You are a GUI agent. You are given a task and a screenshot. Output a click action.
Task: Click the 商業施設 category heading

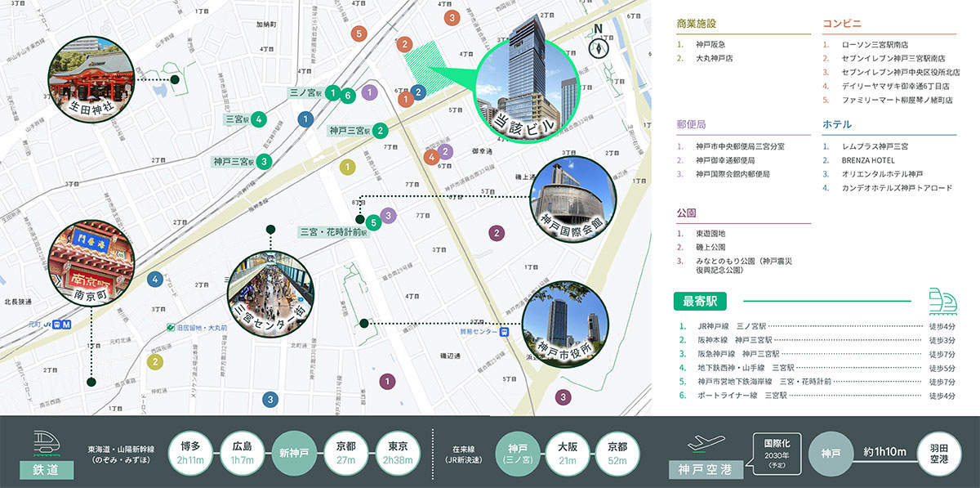(696, 24)
